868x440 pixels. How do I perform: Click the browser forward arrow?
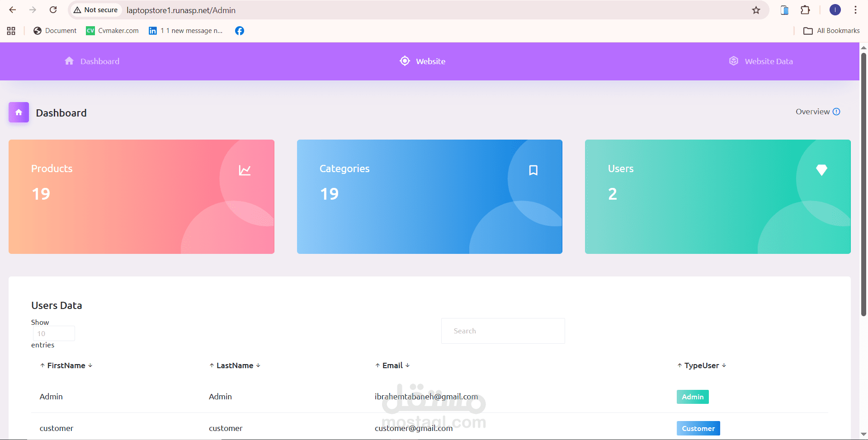pyautogui.click(x=33, y=10)
